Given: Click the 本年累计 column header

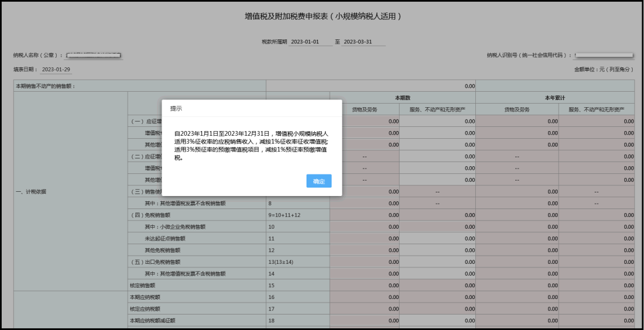Looking at the screenshot, I should pos(555,98).
